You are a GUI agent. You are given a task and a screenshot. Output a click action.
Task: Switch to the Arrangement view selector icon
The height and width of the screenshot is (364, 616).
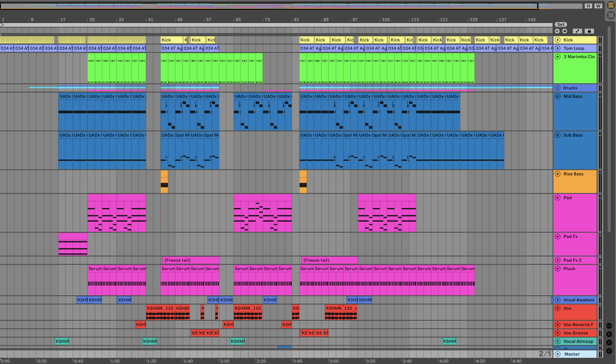(x=611, y=5)
